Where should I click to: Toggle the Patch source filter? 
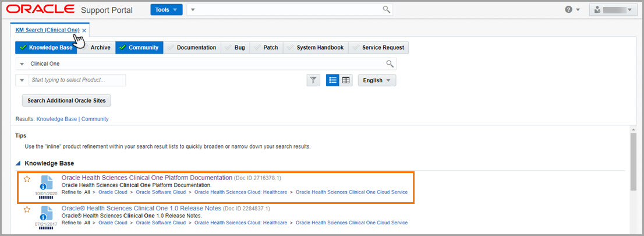pyautogui.click(x=267, y=47)
